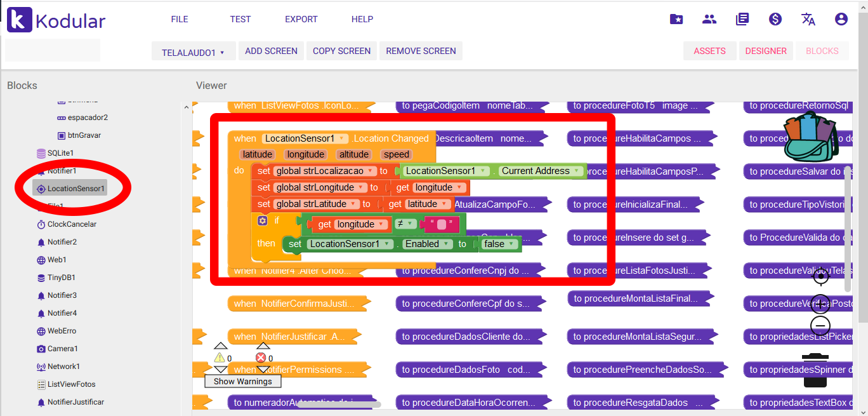868x416 pixels.
Task: Click REMOVE SCREEN button
Action: (x=421, y=51)
